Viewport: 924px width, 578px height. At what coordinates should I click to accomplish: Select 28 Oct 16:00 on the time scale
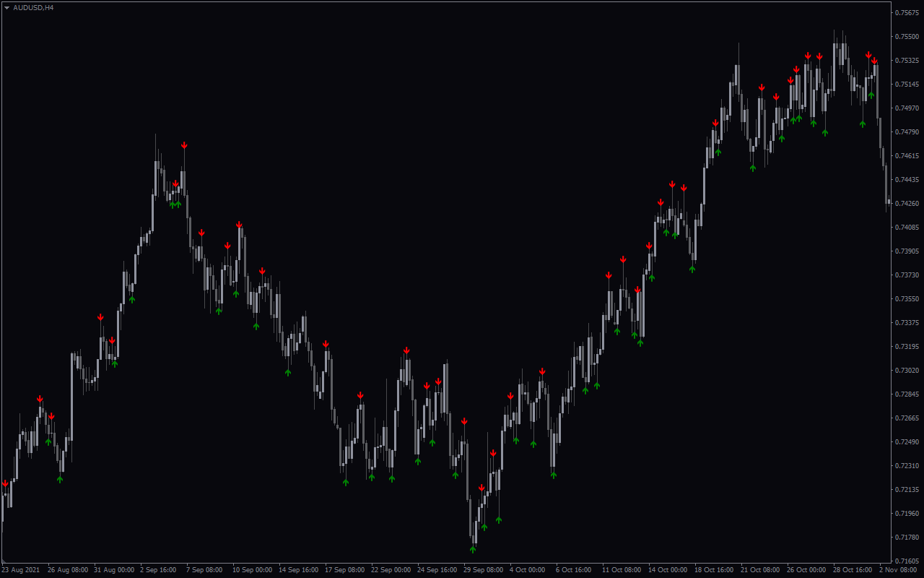(x=853, y=569)
